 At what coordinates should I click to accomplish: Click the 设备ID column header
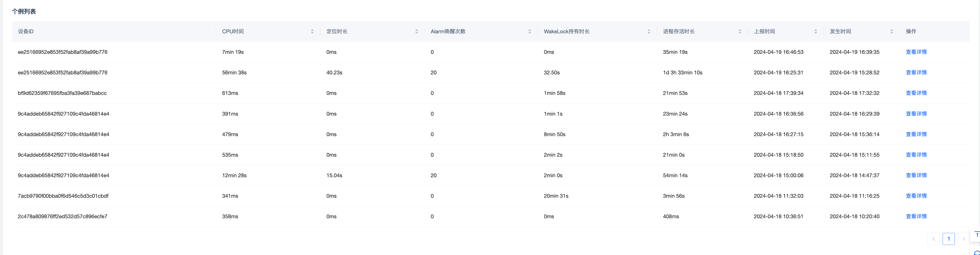pos(26,32)
